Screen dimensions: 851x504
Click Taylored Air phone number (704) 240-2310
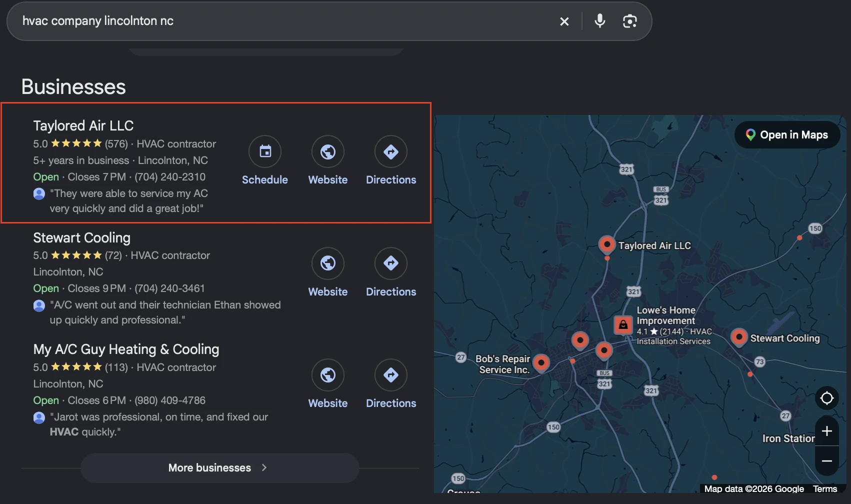[170, 177]
